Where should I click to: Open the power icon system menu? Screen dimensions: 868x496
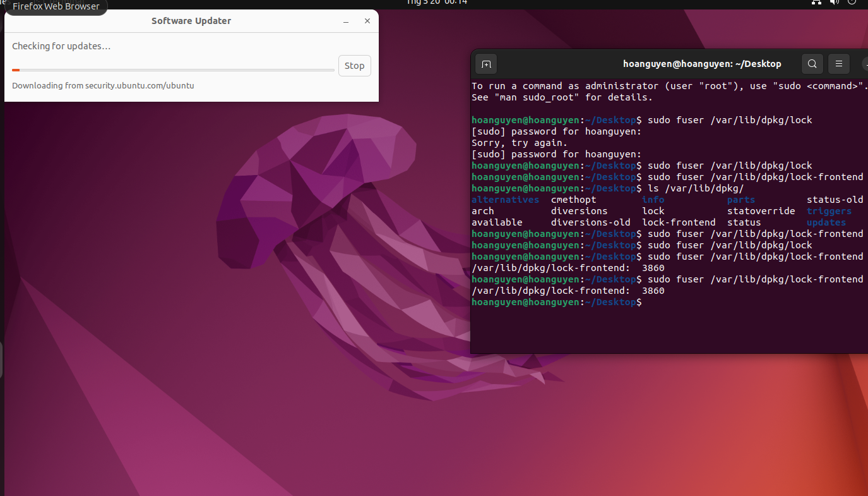coord(852,3)
